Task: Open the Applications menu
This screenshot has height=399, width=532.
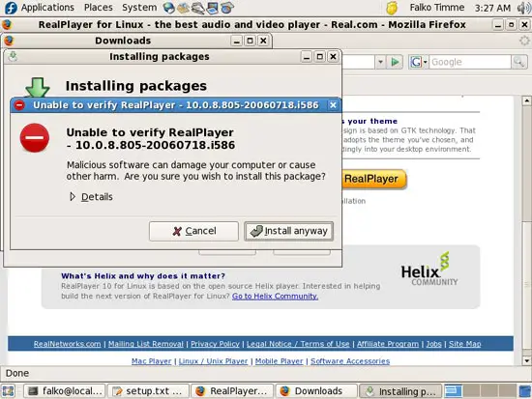Action: [47, 8]
